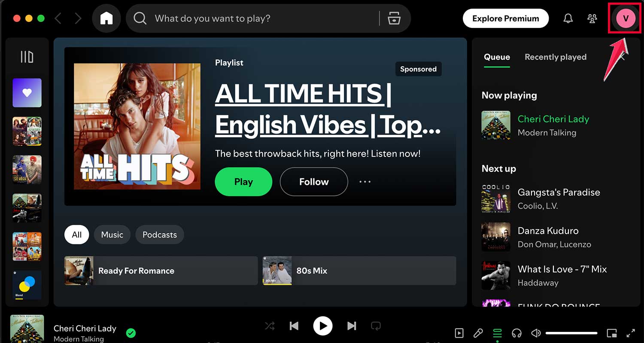644x343 pixels.
Task: Open friends activity
Action: click(x=592, y=18)
